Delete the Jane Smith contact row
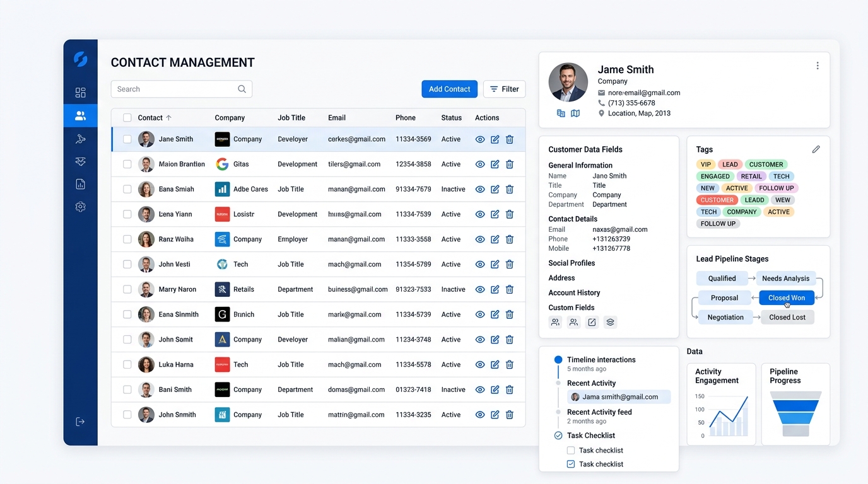 click(510, 139)
